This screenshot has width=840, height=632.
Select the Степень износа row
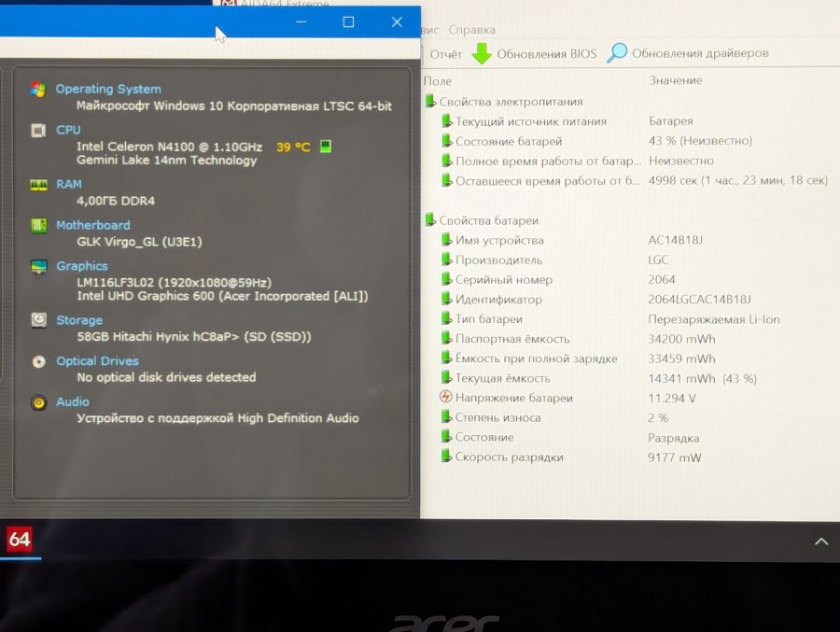click(x=554, y=417)
